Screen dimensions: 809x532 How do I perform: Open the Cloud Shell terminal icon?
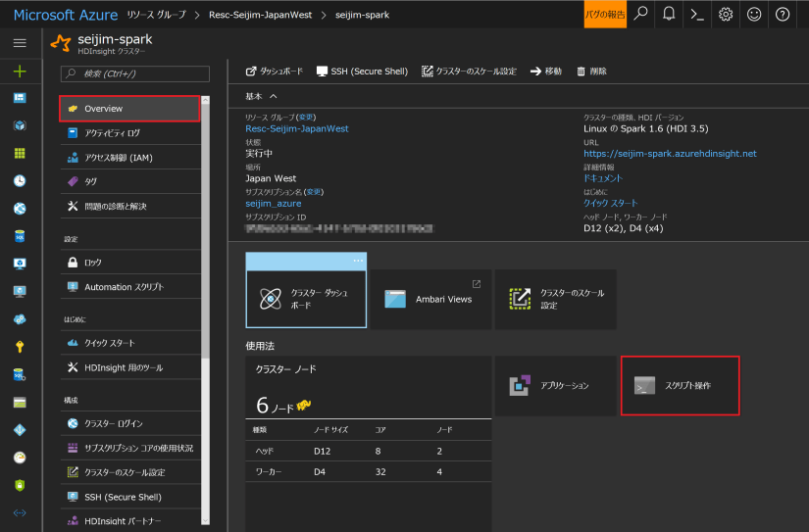point(697,14)
